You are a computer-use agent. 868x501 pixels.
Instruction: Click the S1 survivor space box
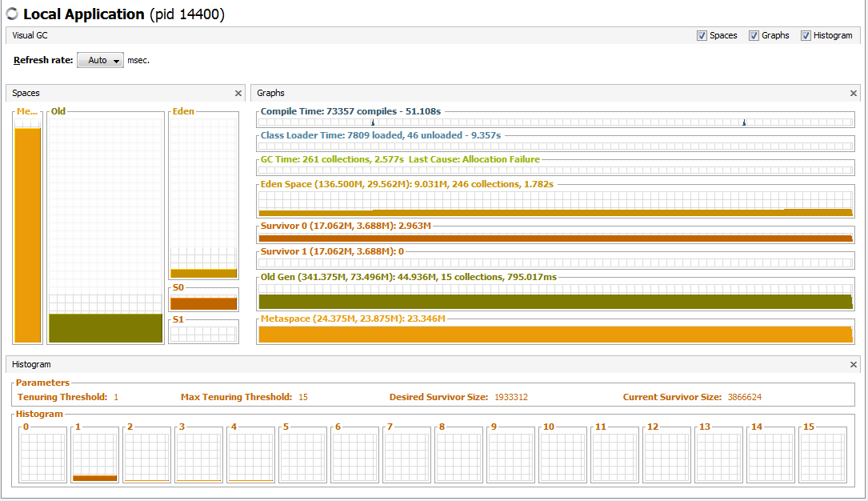pos(204,334)
